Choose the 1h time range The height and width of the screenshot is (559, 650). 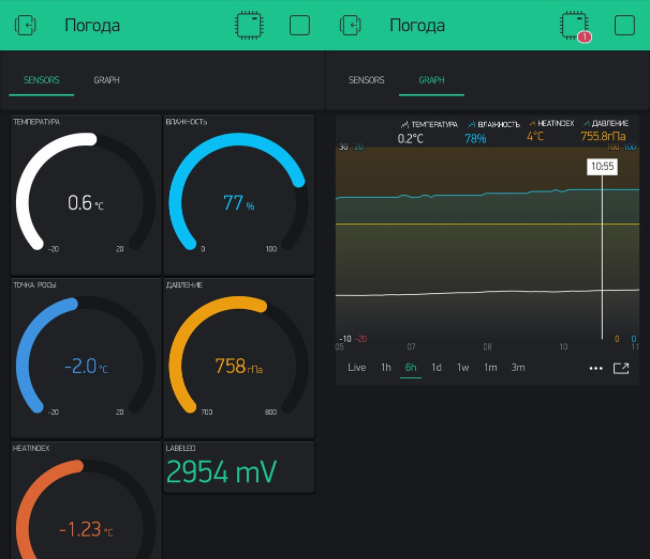pyautogui.click(x=386, y=367)
